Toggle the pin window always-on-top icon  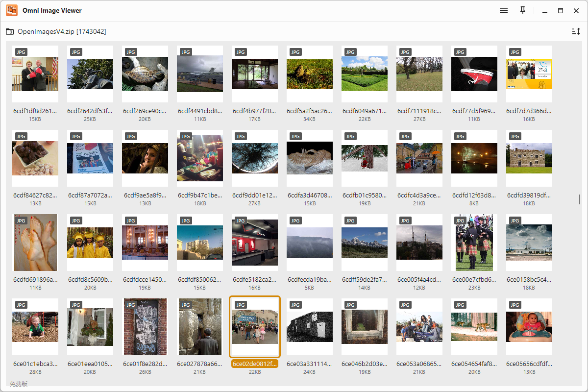click(522, 10)
